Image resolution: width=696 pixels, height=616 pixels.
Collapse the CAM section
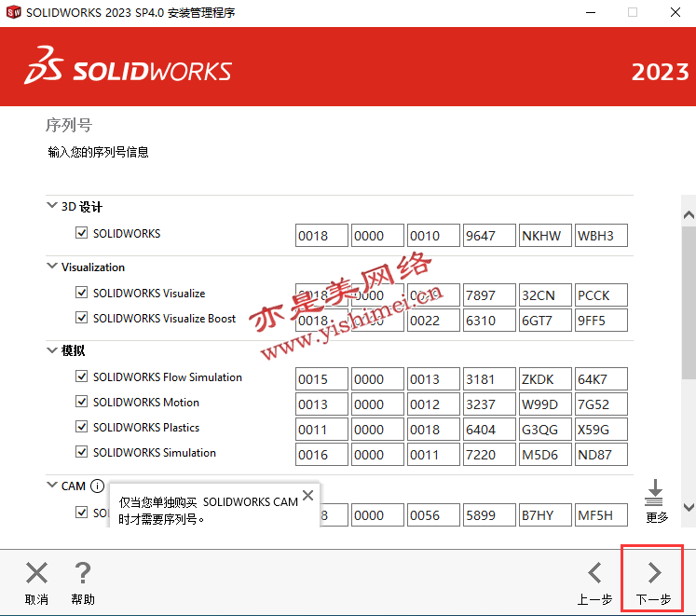click(52, 485)
